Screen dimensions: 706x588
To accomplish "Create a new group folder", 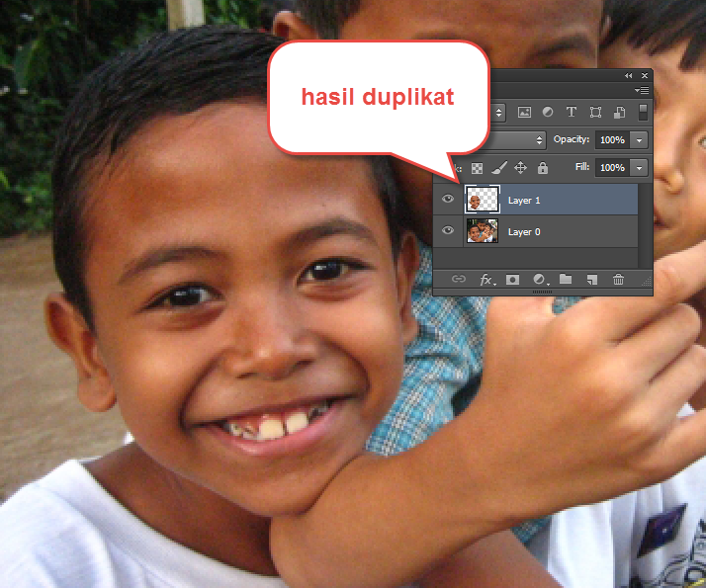I will tap(566, 280).
